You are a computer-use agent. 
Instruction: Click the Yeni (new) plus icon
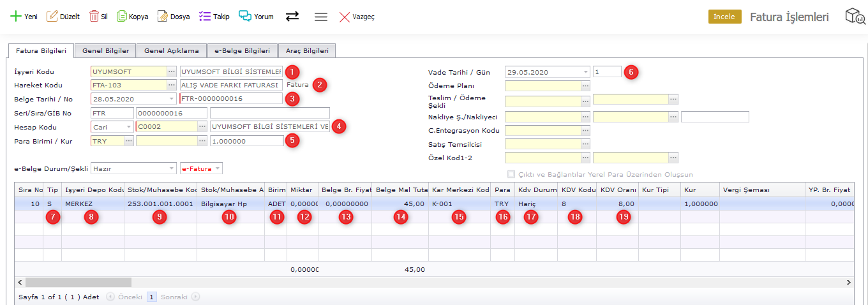[15, 17]
